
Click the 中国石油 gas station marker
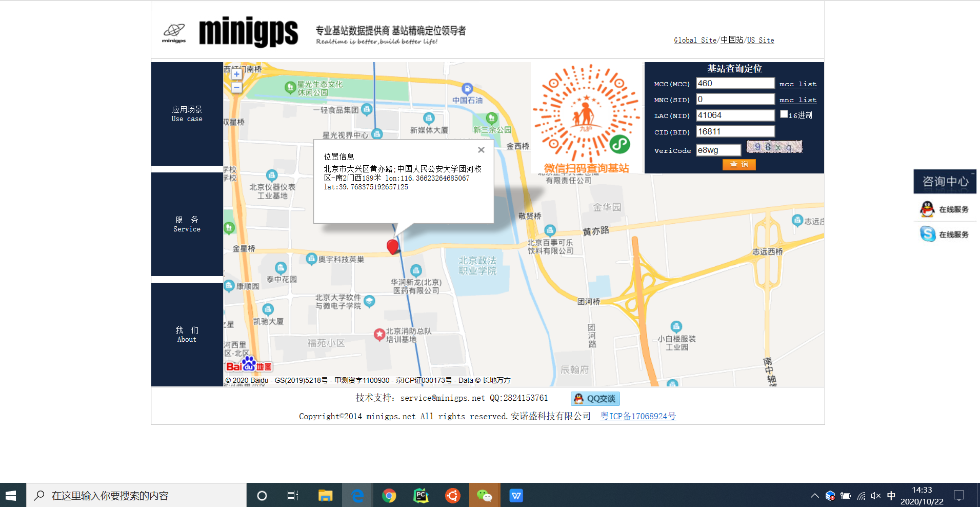(467, 89)
